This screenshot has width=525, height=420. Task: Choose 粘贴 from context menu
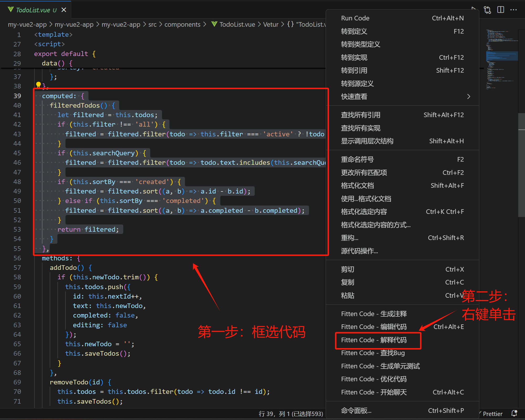tap(402, 295)
